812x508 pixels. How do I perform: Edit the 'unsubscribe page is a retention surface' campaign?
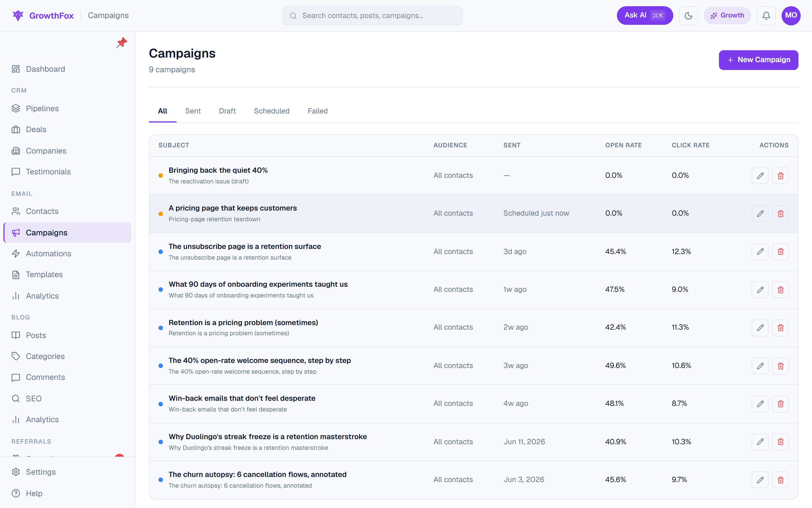point(760,251)
